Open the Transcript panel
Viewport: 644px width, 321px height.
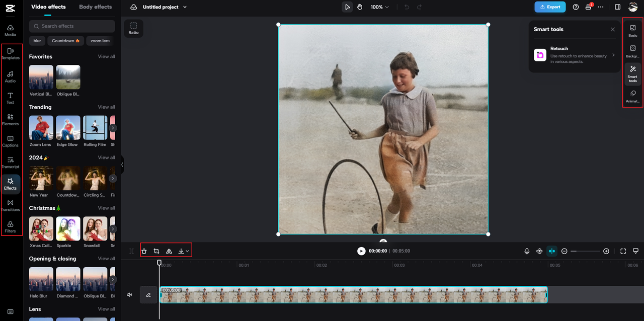click(10, 163)
